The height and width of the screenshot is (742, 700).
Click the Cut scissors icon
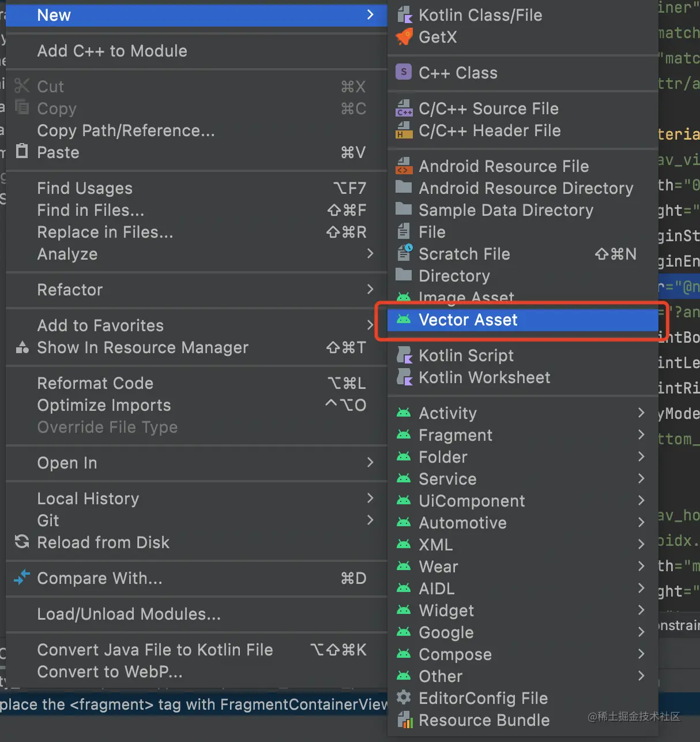pyautogui.click(x=22, y=86)
